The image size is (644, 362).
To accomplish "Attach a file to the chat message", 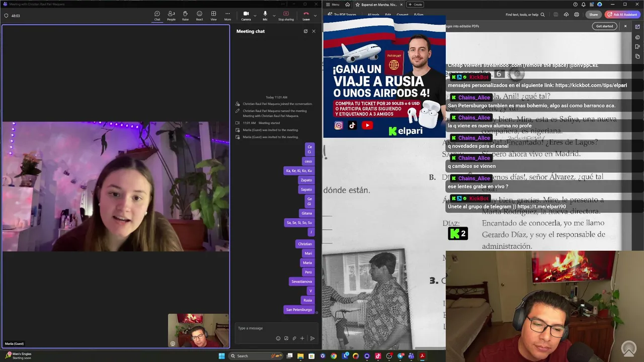I will pyautogui.click(x=294, y=338).
